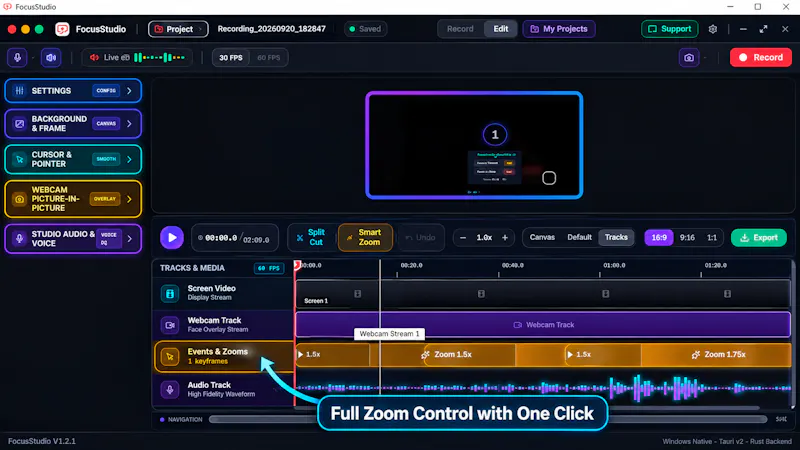Viewport: 800px width, 450px height.
Task: Select the Zoom 1.75x event clip
Action: click(x=716, y=355)
